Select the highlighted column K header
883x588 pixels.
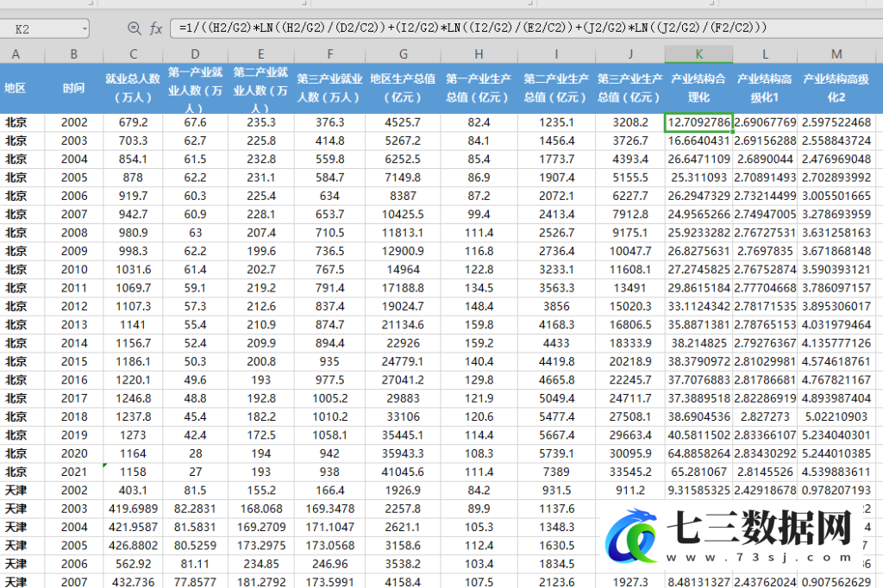tap(698, 54)
